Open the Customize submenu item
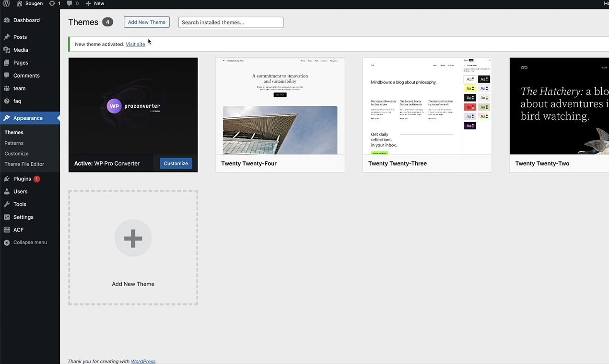The width and height of the screenshot is (609, 364). click(x=16, y=153)
